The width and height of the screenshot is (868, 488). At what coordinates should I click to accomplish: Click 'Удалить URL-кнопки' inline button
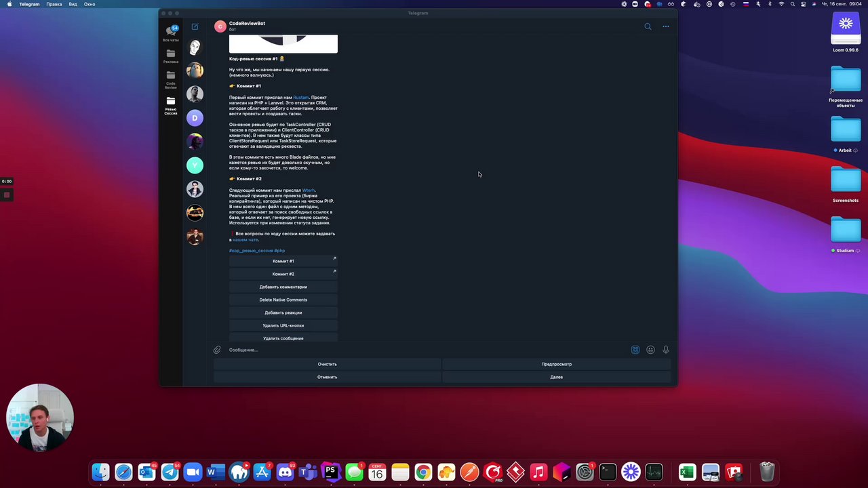tap(283, 325)
